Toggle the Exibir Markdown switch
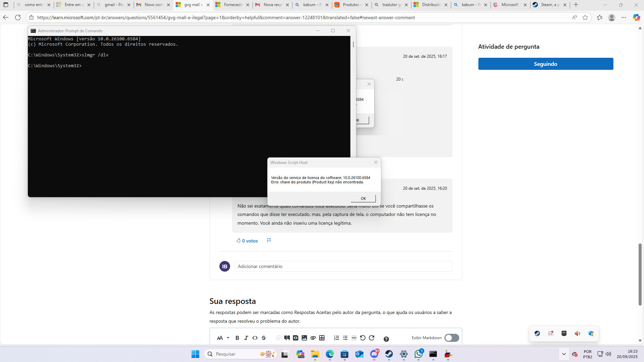The height and width of the screenshot is (362, 644). pyautogui.click(x=452, y=338)
